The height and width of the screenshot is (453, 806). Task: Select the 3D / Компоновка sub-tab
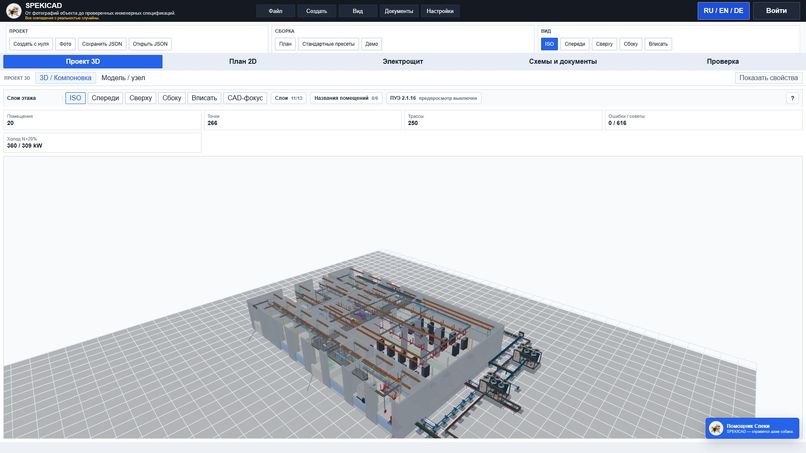pyautogui.click(x=65, y=78)
